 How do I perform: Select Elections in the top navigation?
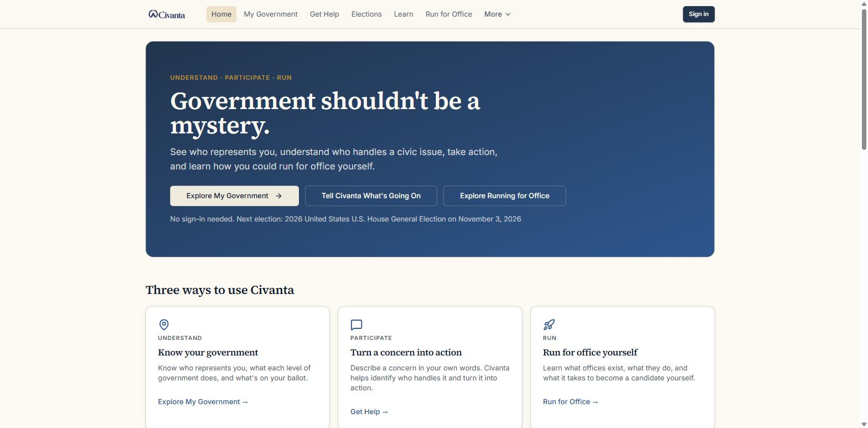pos(366,14)
